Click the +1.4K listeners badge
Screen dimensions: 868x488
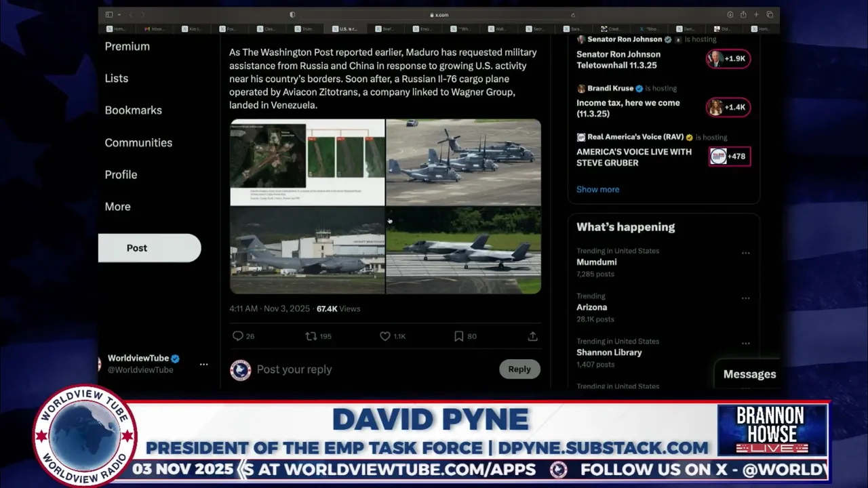coord(728,107)
